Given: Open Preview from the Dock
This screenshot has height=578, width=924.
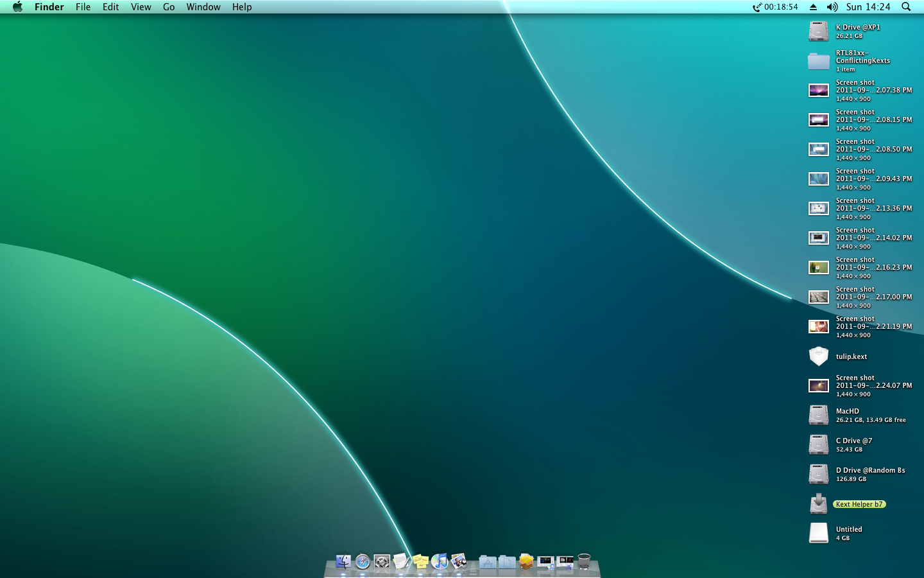Looking at the screenshot, I should coord(459,562).
